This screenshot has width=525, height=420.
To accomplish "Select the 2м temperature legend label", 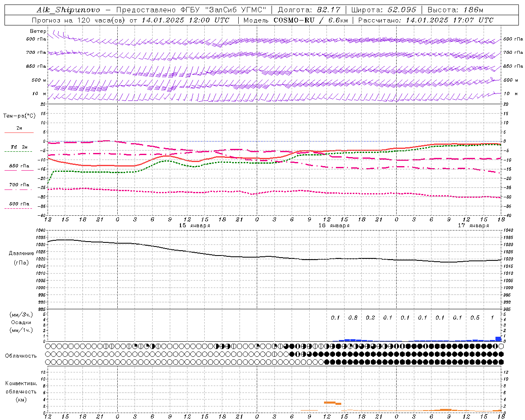I will pos(19,128).
